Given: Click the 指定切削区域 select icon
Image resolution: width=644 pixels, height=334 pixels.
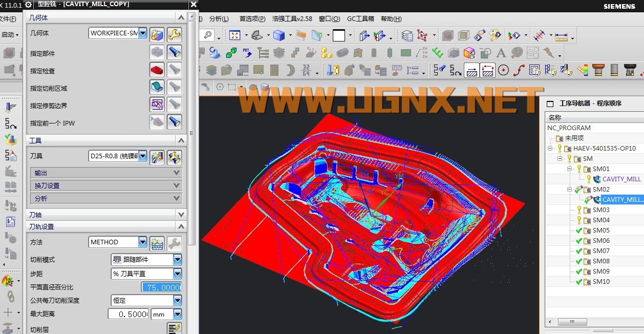Looking at the screenshot, I should tap(157, 87).
